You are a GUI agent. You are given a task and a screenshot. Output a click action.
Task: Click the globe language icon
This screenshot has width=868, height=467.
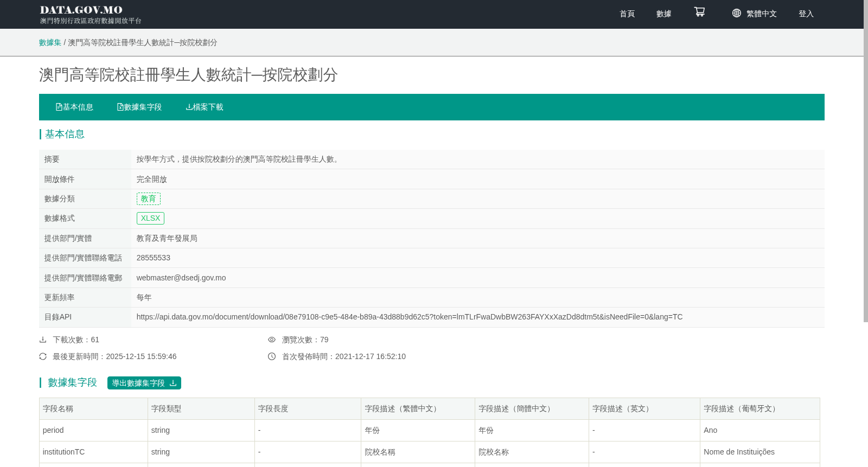point(736,13)
